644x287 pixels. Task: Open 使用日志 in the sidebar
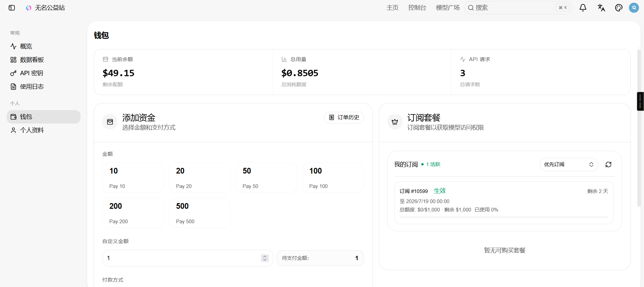tap(44, 87)
